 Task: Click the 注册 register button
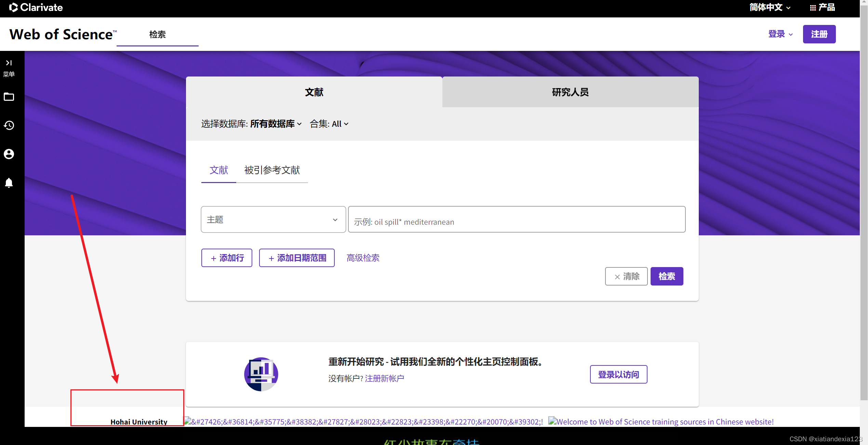(819, 34)
